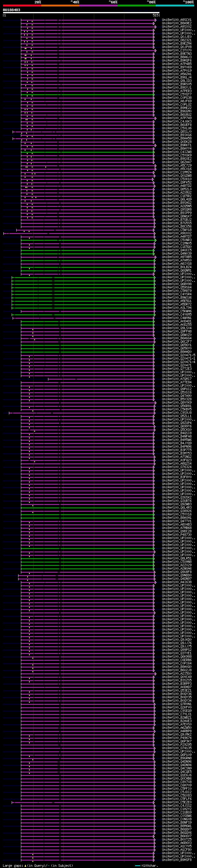Open the UniRef100_C3TX70 hit label
197x868 pixels.
point(177,50)
